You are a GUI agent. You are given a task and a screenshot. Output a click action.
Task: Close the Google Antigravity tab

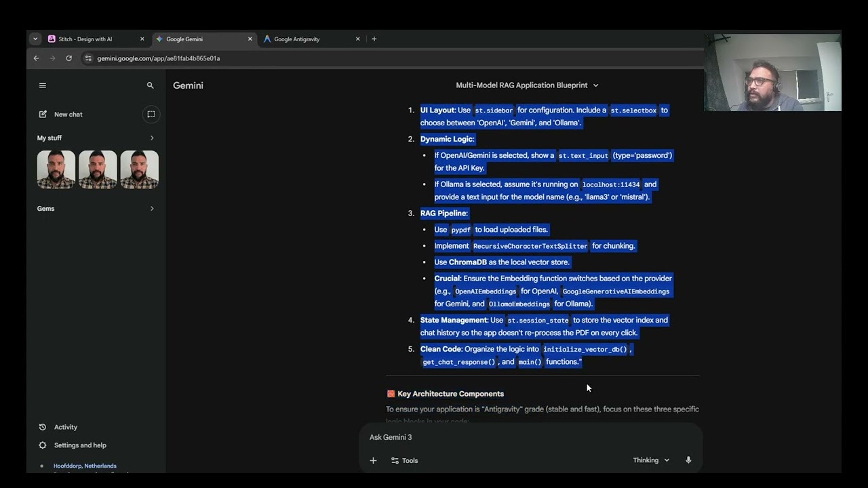(x=358, y=39)
